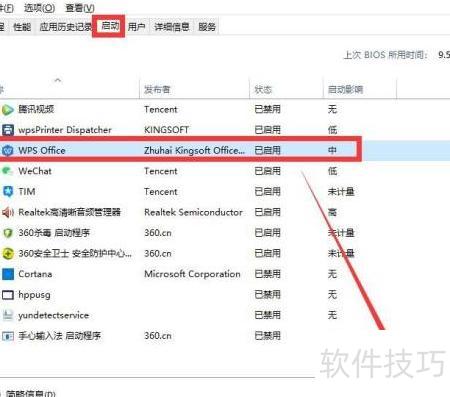450x397 pixels.
Task: Select the Realtek高清晰音频管理器 entry
Action: click(69, 212)
